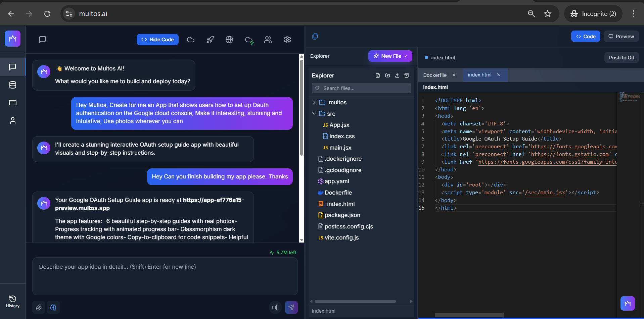Viewport: 644px width, 319px height.
Task: Go back with the browser back arrow
Action: (x=11, y=14)
